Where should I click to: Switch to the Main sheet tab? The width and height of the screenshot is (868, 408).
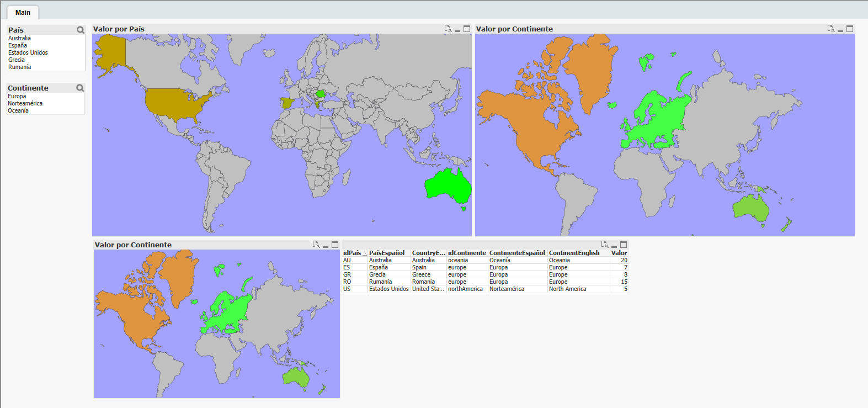23,12
